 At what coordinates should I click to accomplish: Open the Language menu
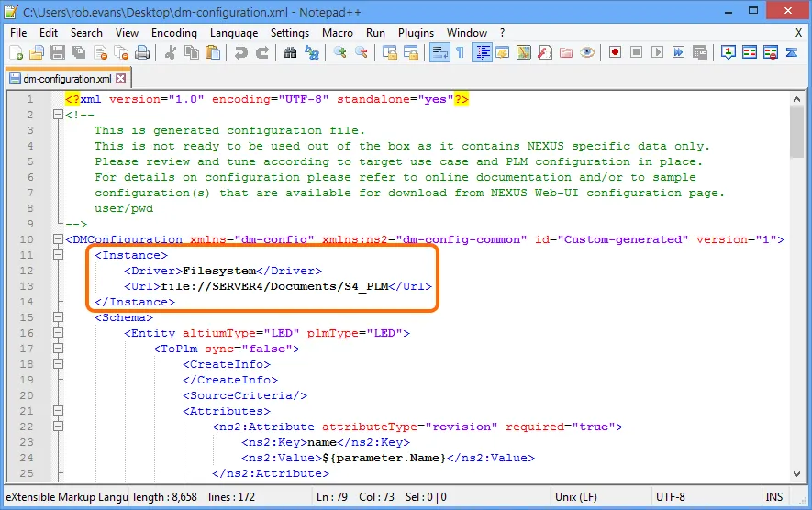(234, 33)
